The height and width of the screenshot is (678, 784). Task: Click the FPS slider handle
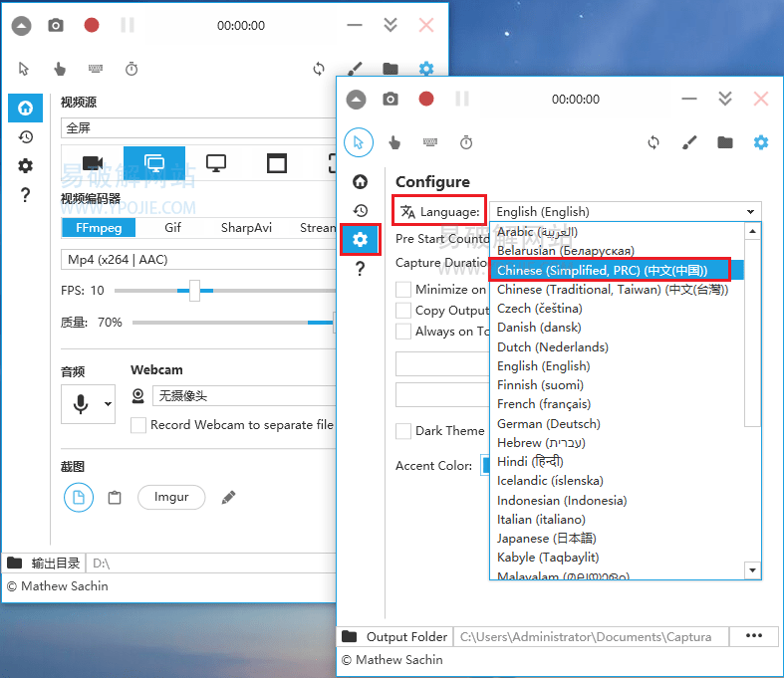(x=194, y=291)
